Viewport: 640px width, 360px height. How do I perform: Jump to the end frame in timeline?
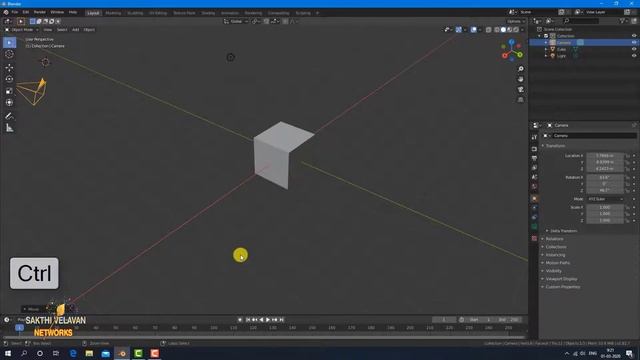point(281,320)
